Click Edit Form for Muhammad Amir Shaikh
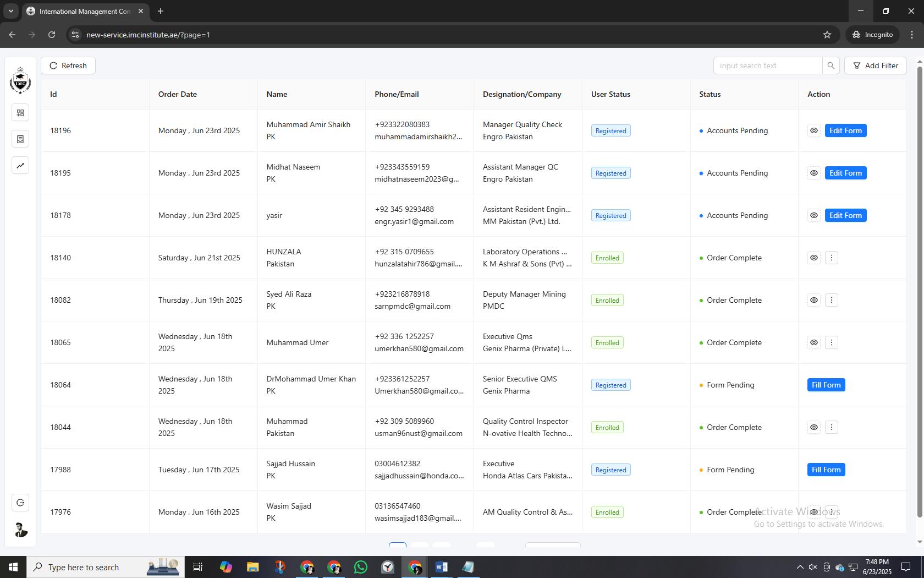924x578 pixels. [x=845, y=130]
